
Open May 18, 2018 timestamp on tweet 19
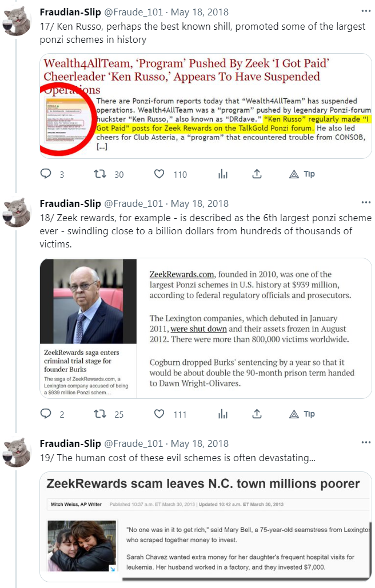click(x=200, y=443)
